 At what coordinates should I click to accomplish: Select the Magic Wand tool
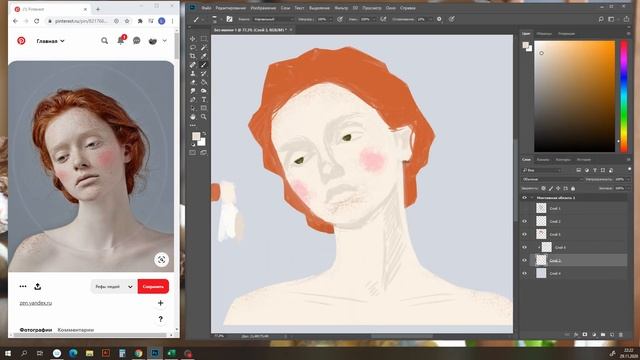point(204,47)
